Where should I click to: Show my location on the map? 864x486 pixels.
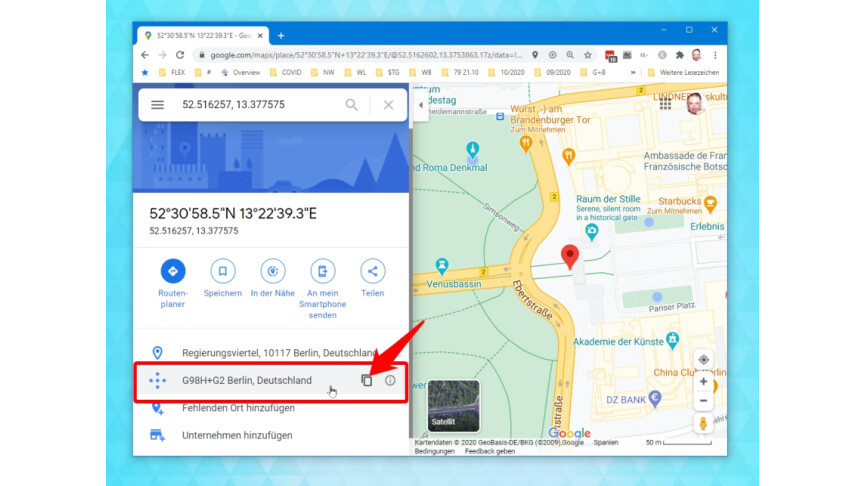click(704, 360)
